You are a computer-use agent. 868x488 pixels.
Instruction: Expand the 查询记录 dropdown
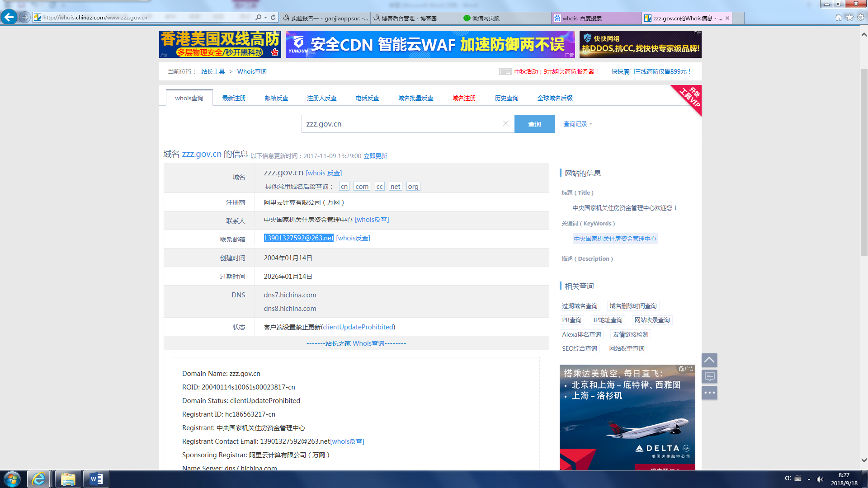tap(578, 124)
